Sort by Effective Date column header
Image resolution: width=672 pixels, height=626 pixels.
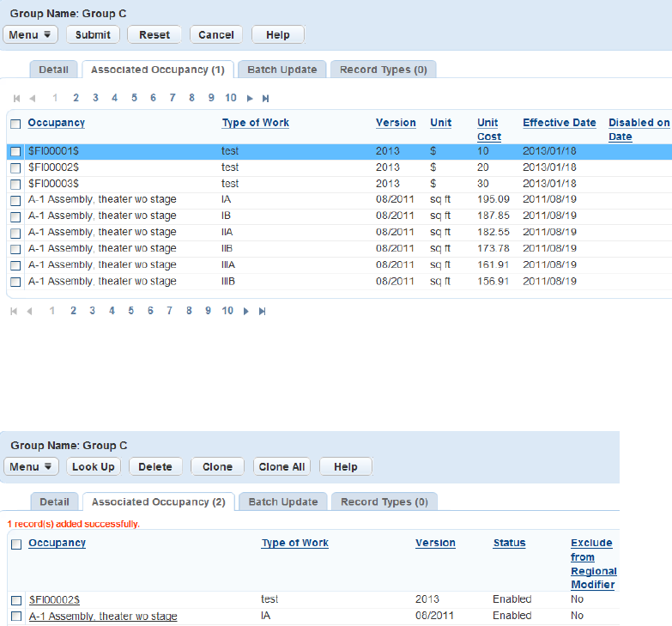pos(560,123)
